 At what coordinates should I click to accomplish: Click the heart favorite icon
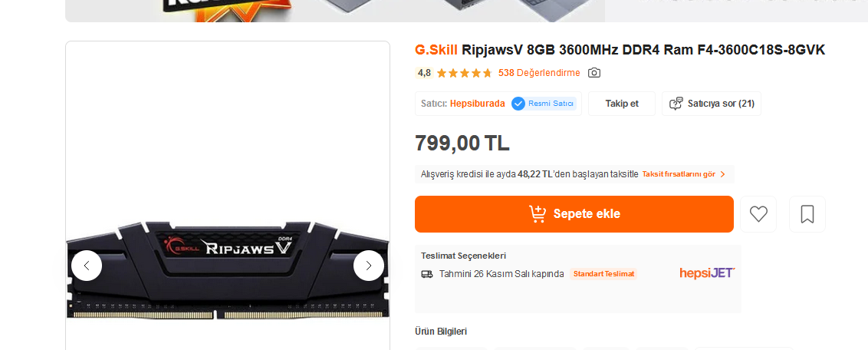pos(758,214)
